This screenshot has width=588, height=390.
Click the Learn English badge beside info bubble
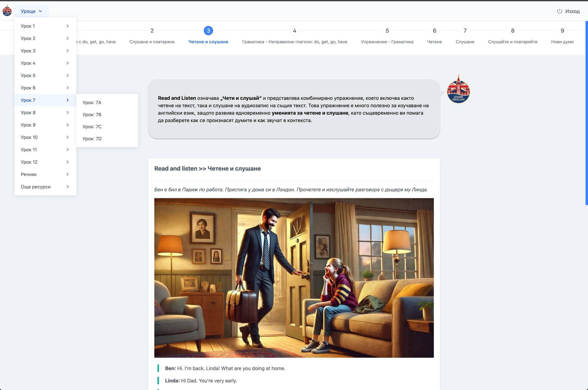[458, 89]
